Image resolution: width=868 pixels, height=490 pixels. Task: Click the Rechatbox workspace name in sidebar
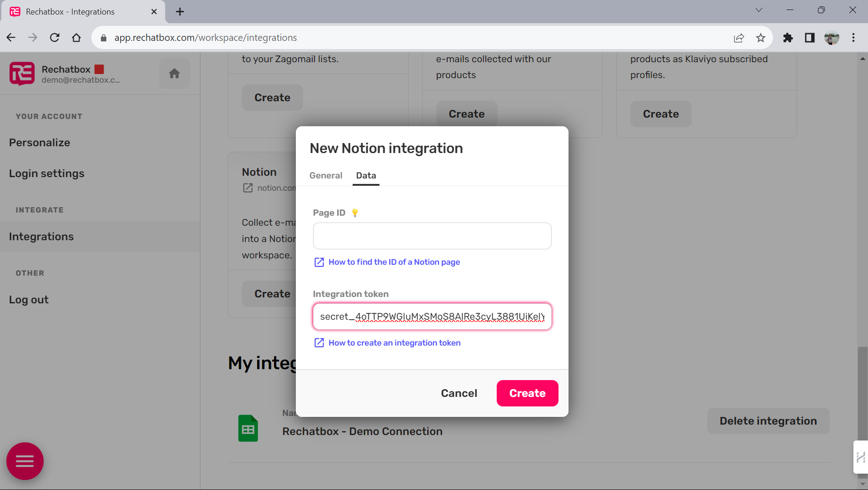tap(66, 69)
